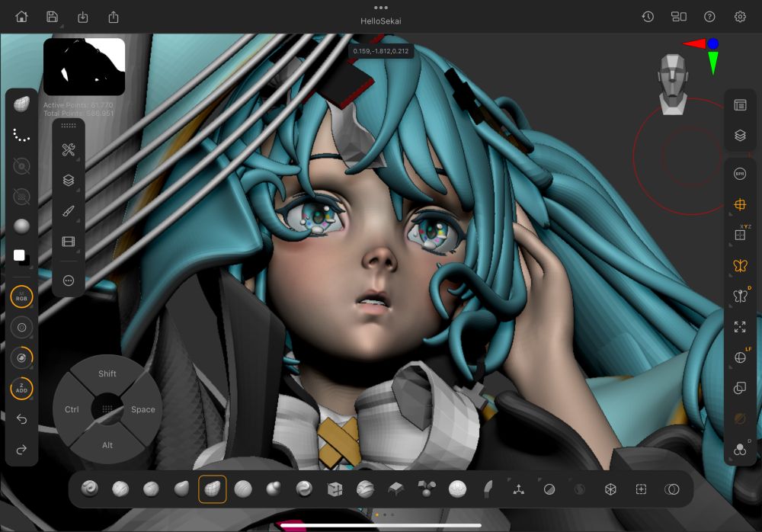Select the spiral brush in bottom bar
This screenshot has width=762, height=532.
click(90, 489)
